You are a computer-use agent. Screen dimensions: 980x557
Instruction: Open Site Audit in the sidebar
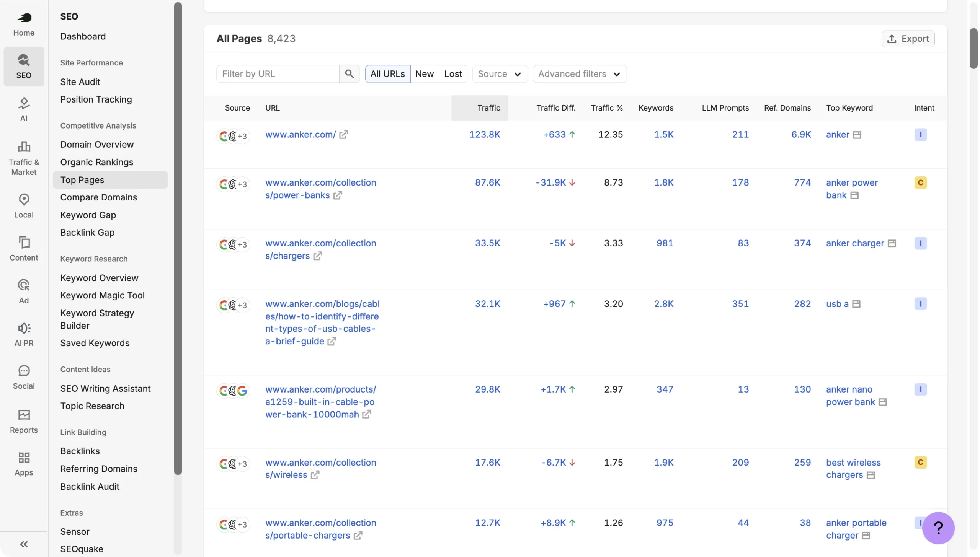pos(80,82)
